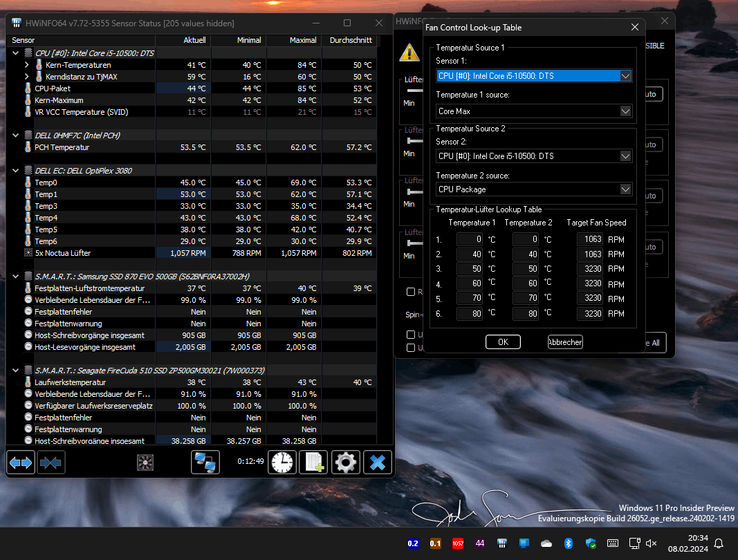Image resolution: width=738 pixels, height=560 pixels.
Task: Expand Kerndistanz zu TjMAX row
Action: pos(26,77)
